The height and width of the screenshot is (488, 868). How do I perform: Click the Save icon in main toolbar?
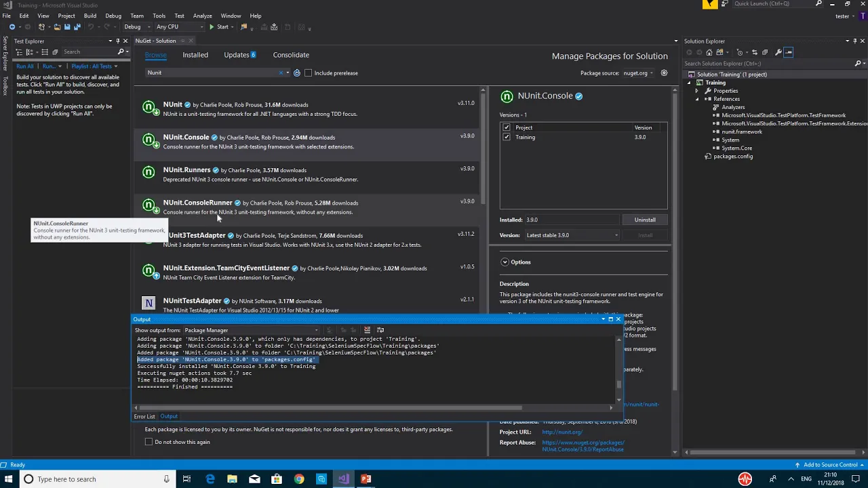pyautogui.click(x=67, y=27)
